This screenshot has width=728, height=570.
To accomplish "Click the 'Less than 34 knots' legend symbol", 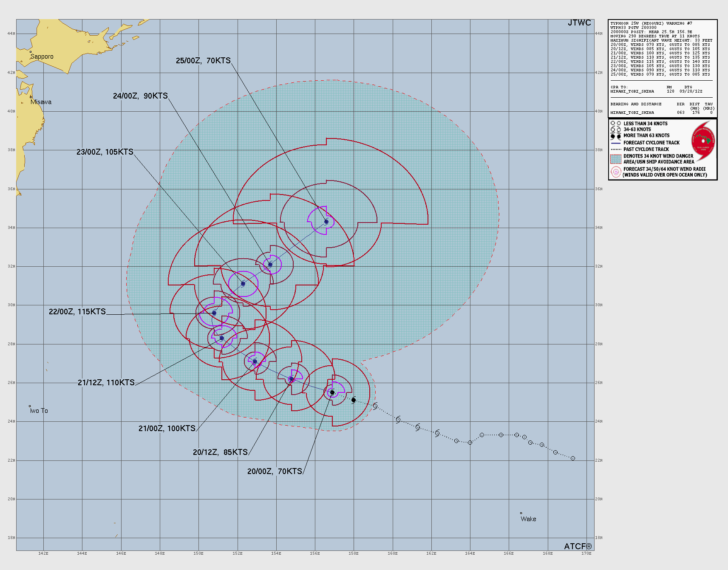I will coord(615,124).
